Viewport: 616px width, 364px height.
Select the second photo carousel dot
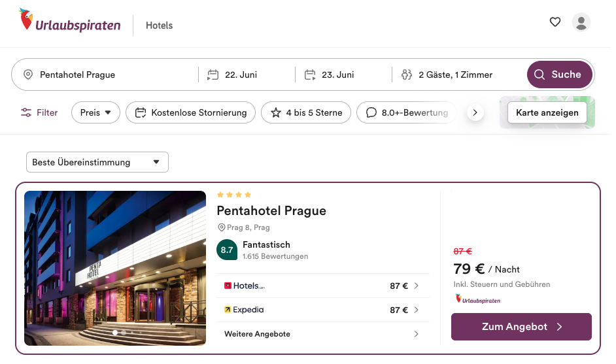pyautogui.click(x=124, y=333)
